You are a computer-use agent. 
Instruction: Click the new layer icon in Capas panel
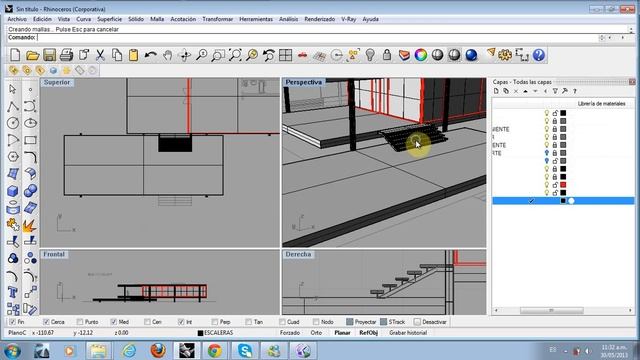(496, 91)
